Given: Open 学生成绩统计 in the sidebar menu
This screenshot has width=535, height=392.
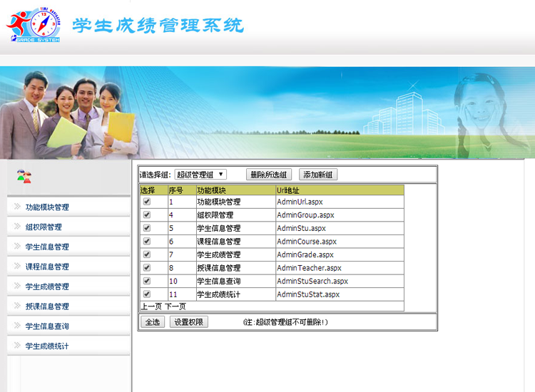Looking at the screenshot, I should click(47, 346).
